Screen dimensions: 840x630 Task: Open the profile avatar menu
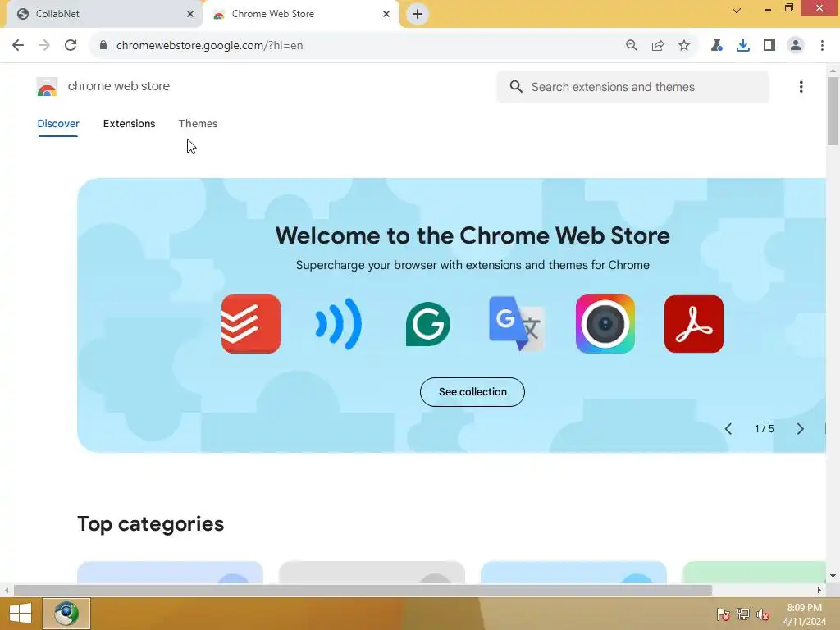796,46
